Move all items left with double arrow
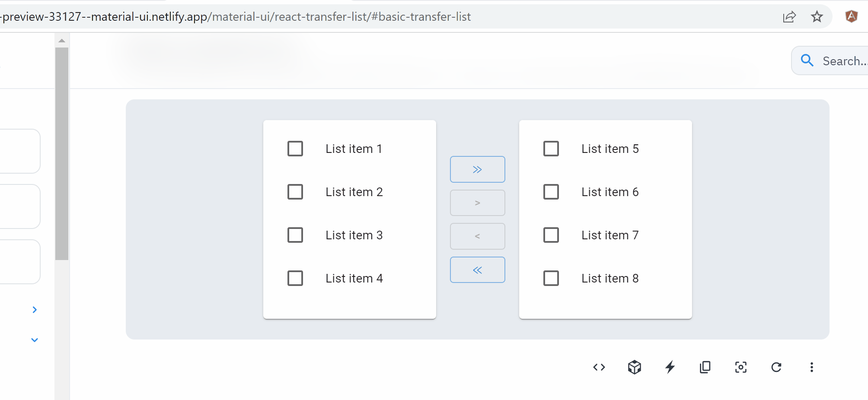 477,270
